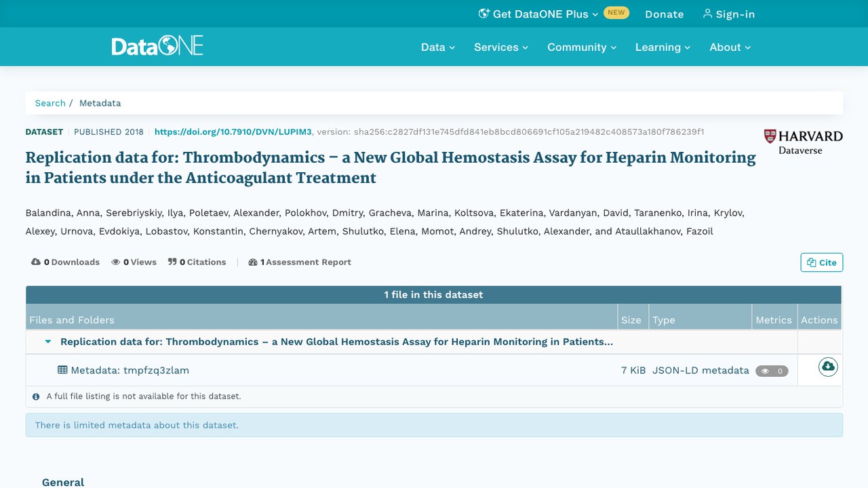Screen dimensions: 868x488
Task: Open the Data dropdown menu
Action: click(438, 47)
